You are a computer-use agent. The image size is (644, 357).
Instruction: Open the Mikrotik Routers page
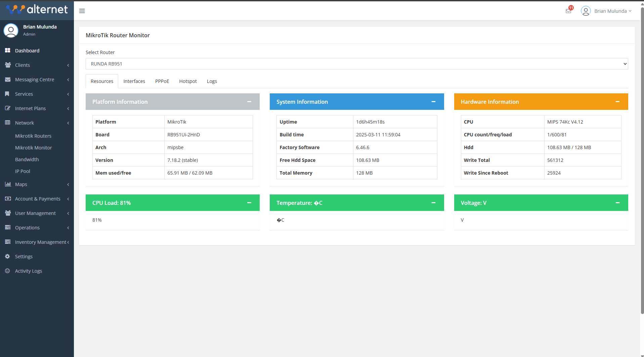(x=33, y=136)
